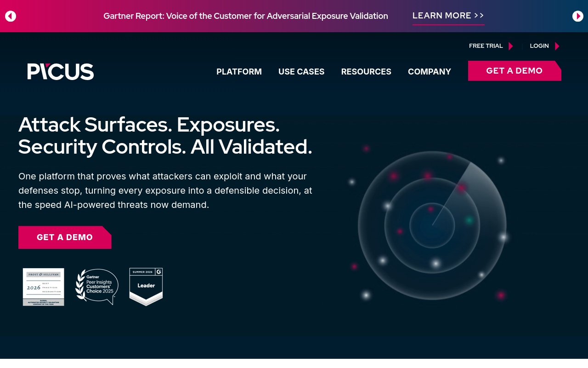Open the Resources menu
588x368 pixels.
tap(366, 72)
